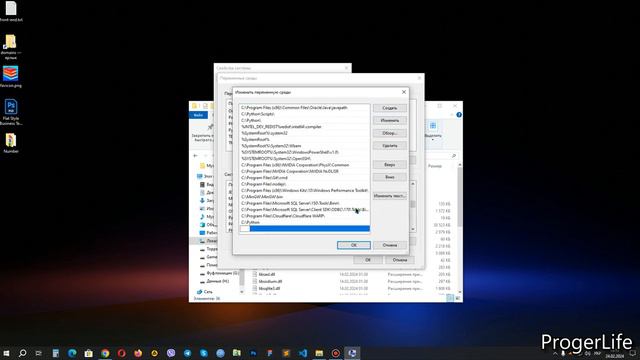The width and height of the screenshot is (640, 360).
Task: Open Сеть in the Explorer navigation pane
Action: [205, 292]
